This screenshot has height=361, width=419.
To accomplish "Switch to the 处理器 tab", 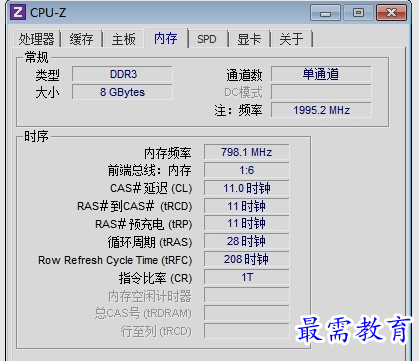I will pos(37,39).
